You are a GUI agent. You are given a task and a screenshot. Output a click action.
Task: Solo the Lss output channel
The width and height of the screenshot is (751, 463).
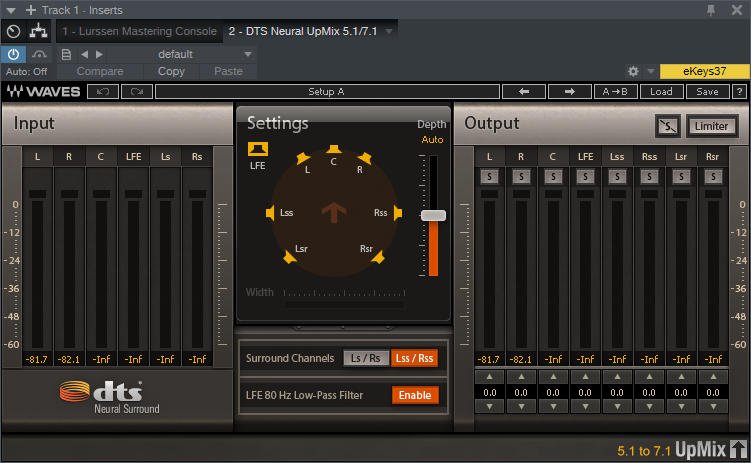(x=617, y=177)
